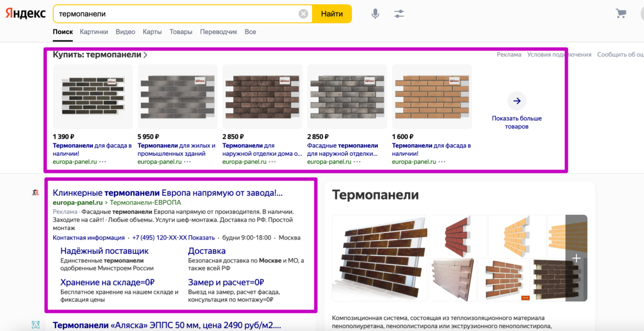Clear the search field with the X icon
Viewport: 644px width, 331px height.
[303, 14]
